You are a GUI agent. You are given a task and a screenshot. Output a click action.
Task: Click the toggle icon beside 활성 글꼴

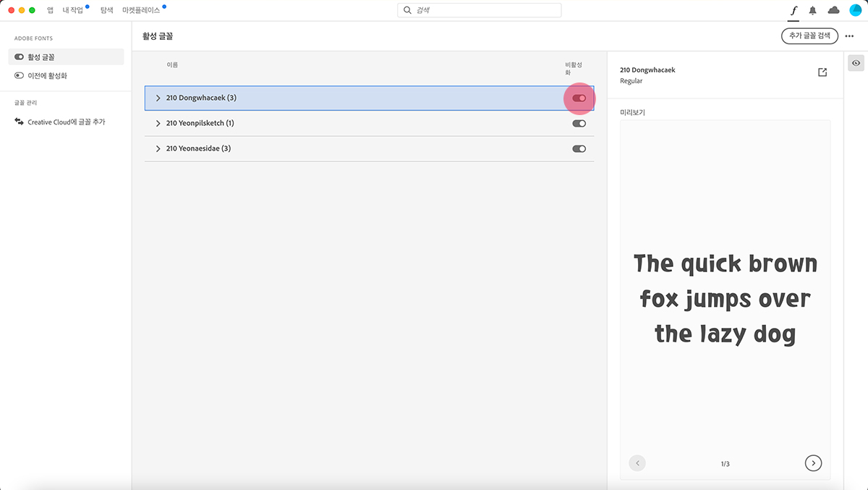pos(20,56)
